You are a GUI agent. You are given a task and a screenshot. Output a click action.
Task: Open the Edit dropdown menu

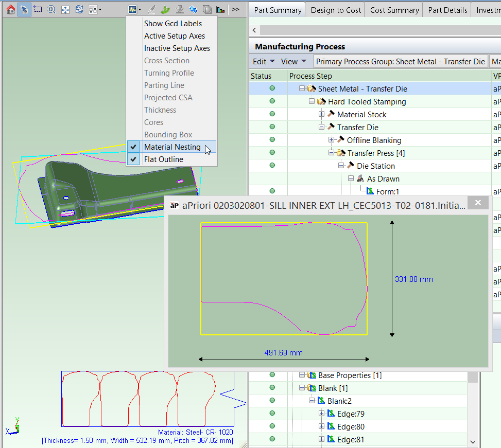264,62
